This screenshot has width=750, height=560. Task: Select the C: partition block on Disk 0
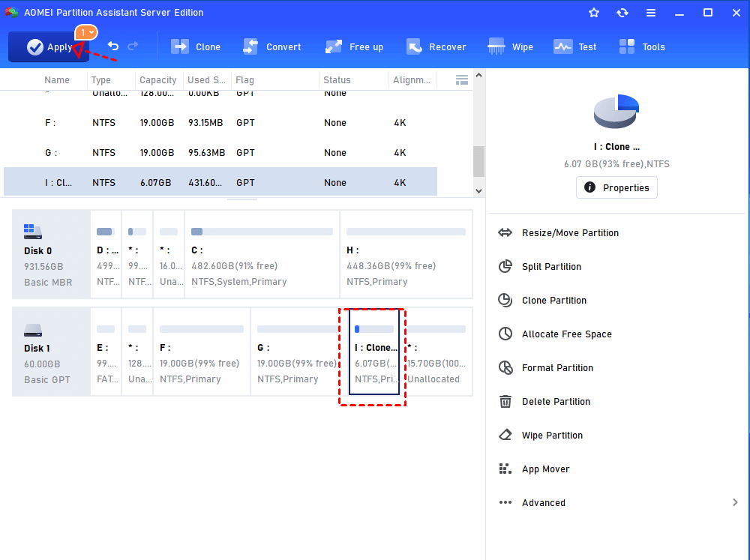pos(262,254)
